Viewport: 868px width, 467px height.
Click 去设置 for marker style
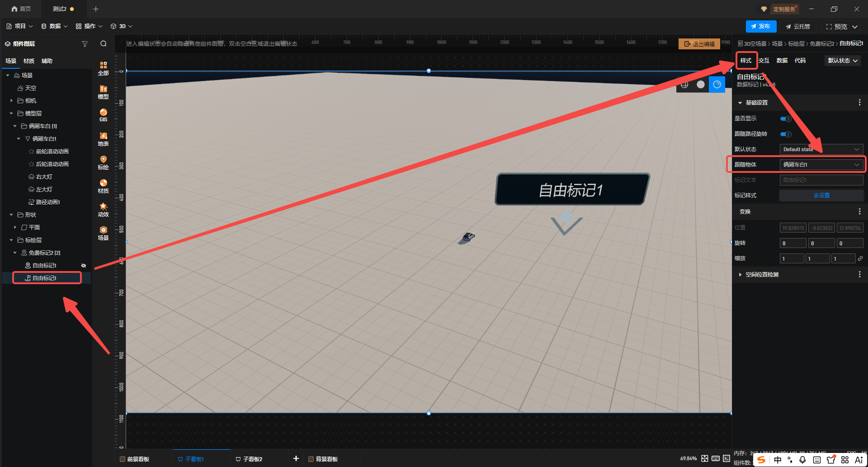tap(821, 195)
